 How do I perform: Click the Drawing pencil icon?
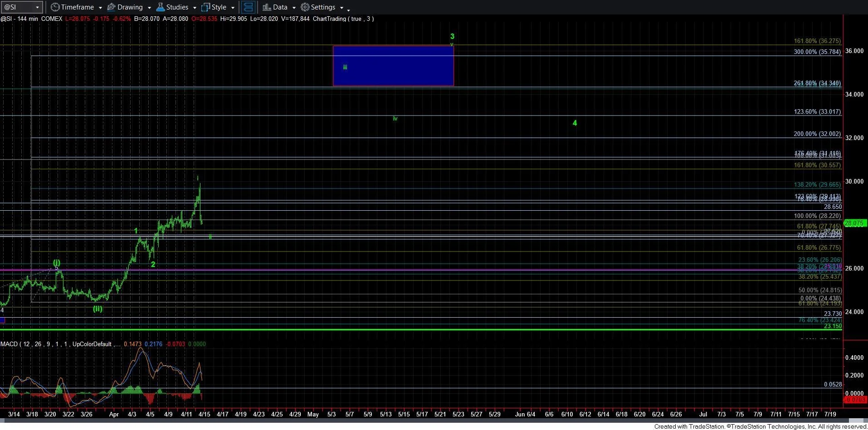coord(111,7)
